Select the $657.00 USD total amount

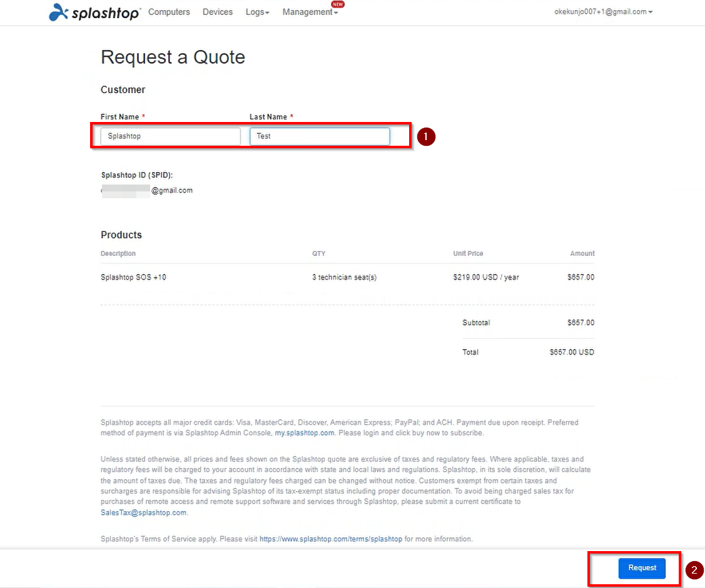[x=572, y=352]
